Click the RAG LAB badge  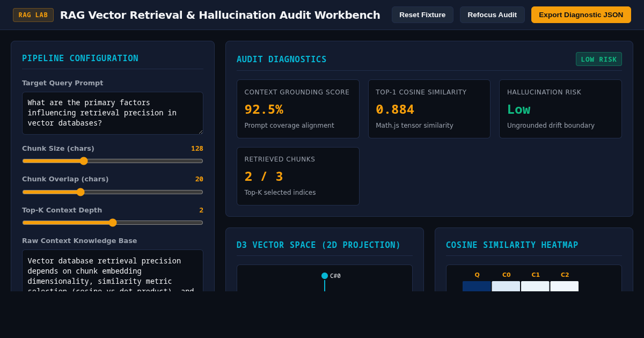click(x=33, y=15)
